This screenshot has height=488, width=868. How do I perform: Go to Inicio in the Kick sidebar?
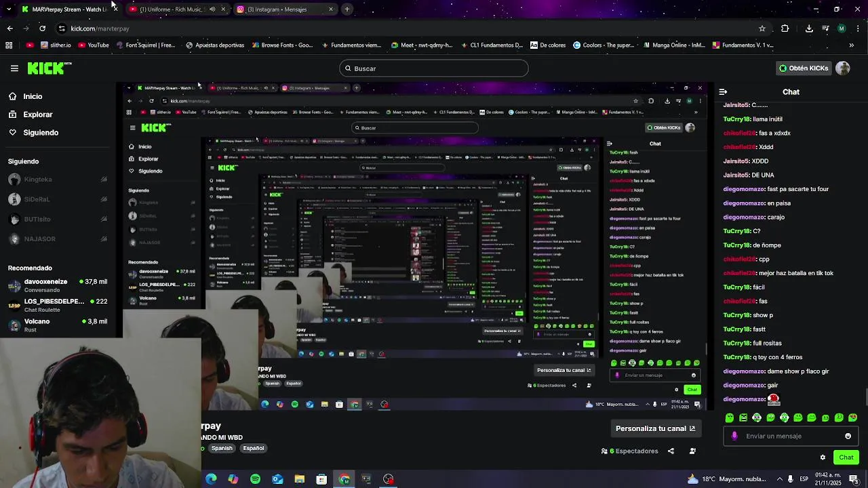coord(25,96)
